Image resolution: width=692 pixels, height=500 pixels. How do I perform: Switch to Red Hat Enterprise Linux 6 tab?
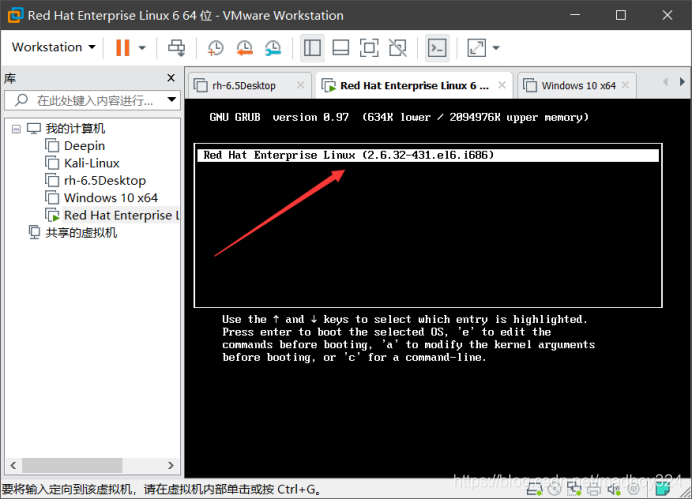(414, 85)
